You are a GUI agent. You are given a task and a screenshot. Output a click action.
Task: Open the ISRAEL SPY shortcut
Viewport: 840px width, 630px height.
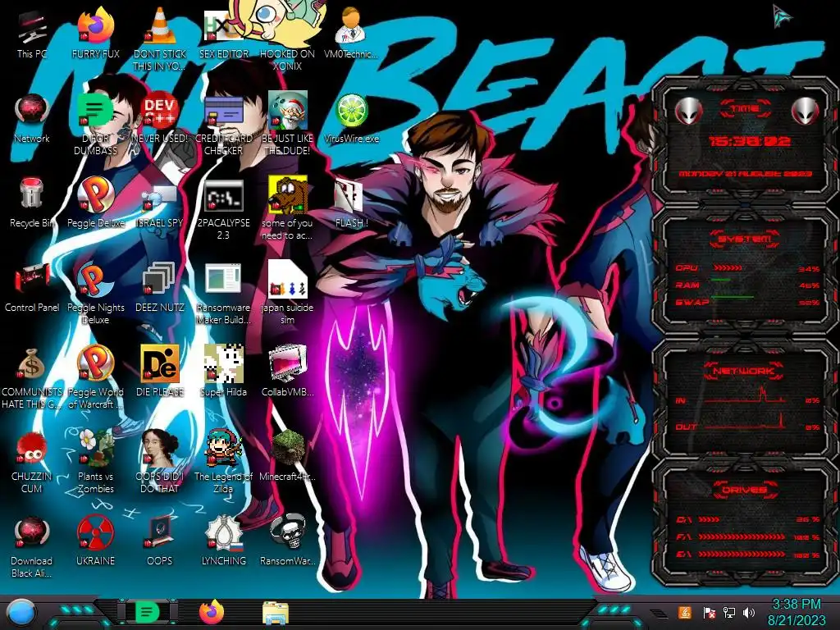tap(160, 195)
